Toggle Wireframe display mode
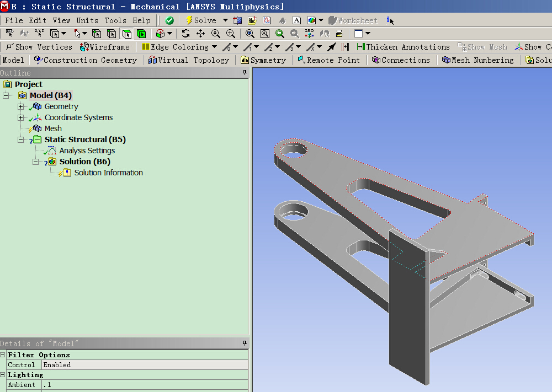The height and width of the screenshot is (392, 552). (x=105, y=47)
